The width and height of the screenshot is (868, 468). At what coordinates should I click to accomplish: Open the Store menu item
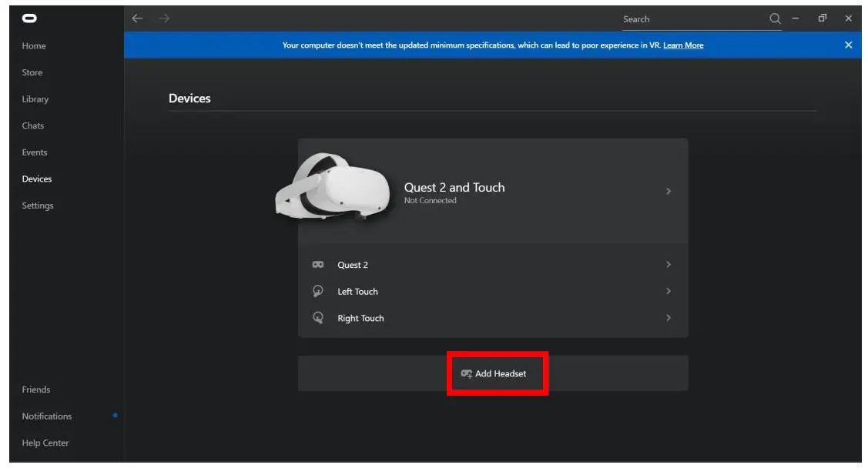click(x=32, y=72)
